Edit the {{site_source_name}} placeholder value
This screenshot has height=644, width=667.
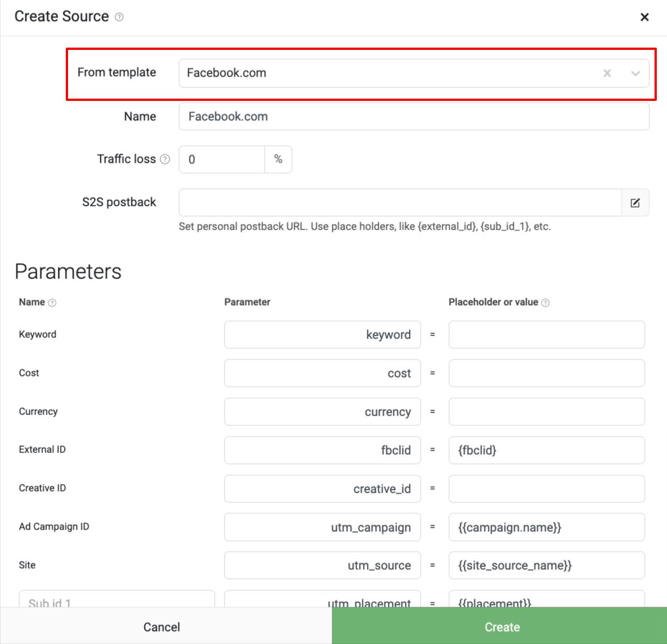tap(547, 565)
